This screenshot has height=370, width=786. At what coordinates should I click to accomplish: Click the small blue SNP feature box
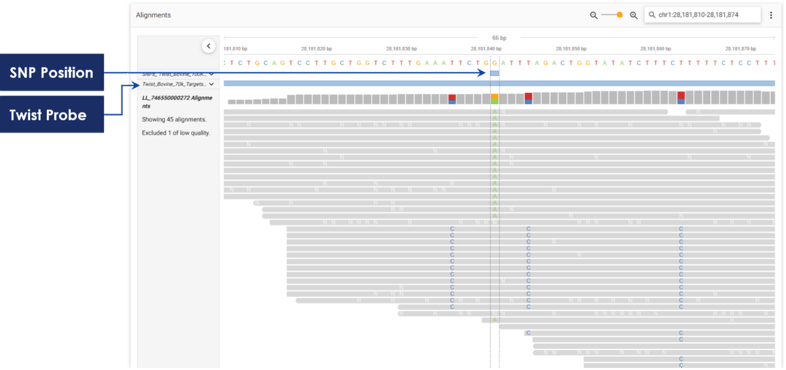(x=495, y=73)
